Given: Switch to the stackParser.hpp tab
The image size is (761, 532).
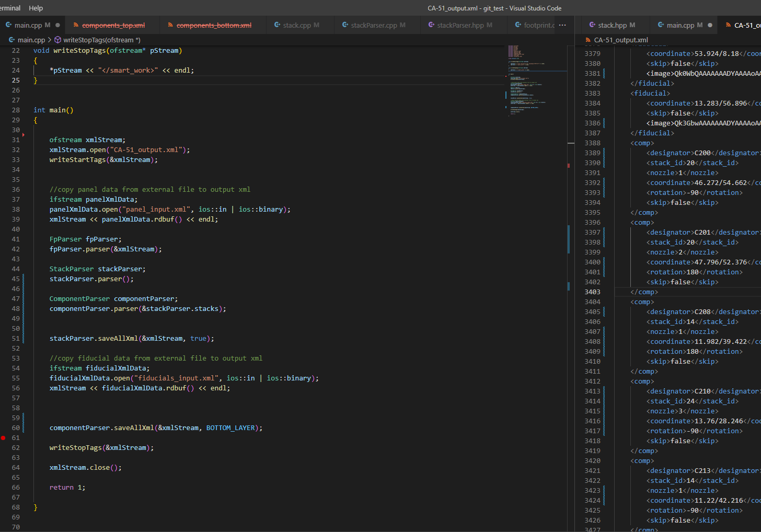Looking at the screenshot, I should coord(460,25).
